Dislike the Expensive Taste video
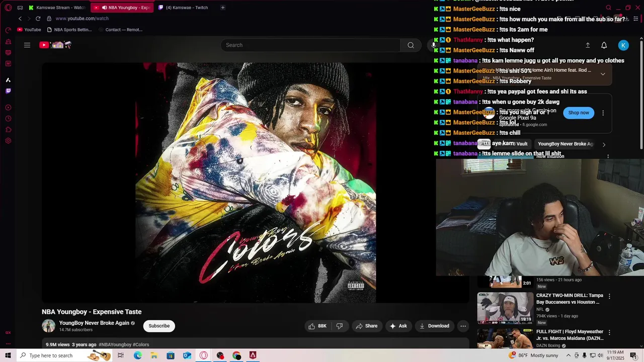 pos(340,326)
